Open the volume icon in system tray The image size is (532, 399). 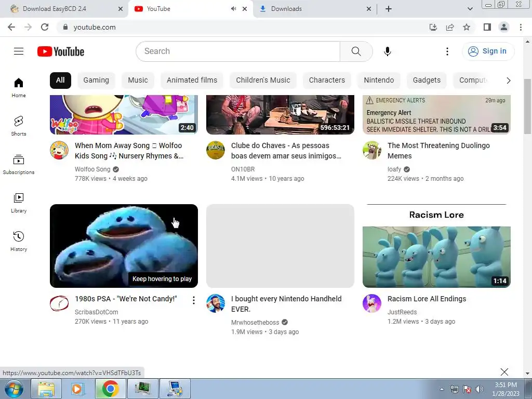(x=479, y=389)
